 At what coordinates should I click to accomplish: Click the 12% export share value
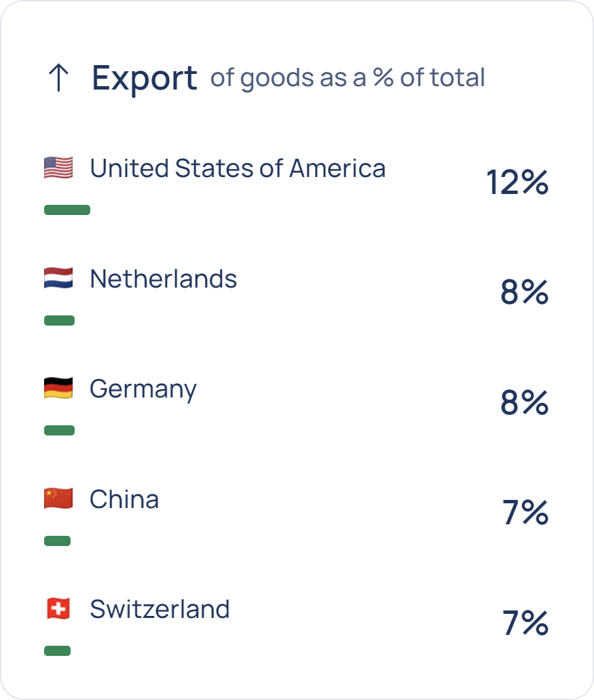517,182
